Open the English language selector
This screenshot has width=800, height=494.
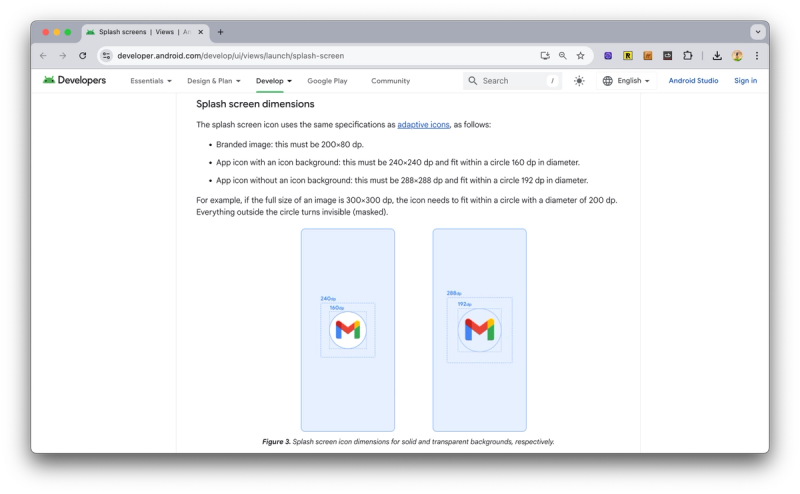click(627, 81)
